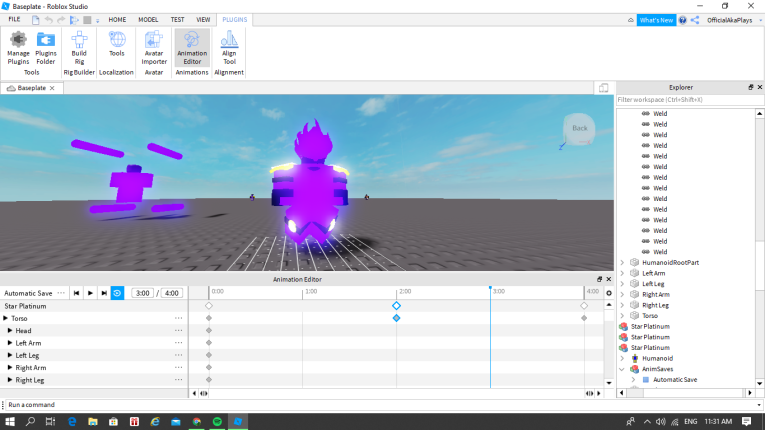Click the What's New button
The image size is (765, 430).
(656, 20)
